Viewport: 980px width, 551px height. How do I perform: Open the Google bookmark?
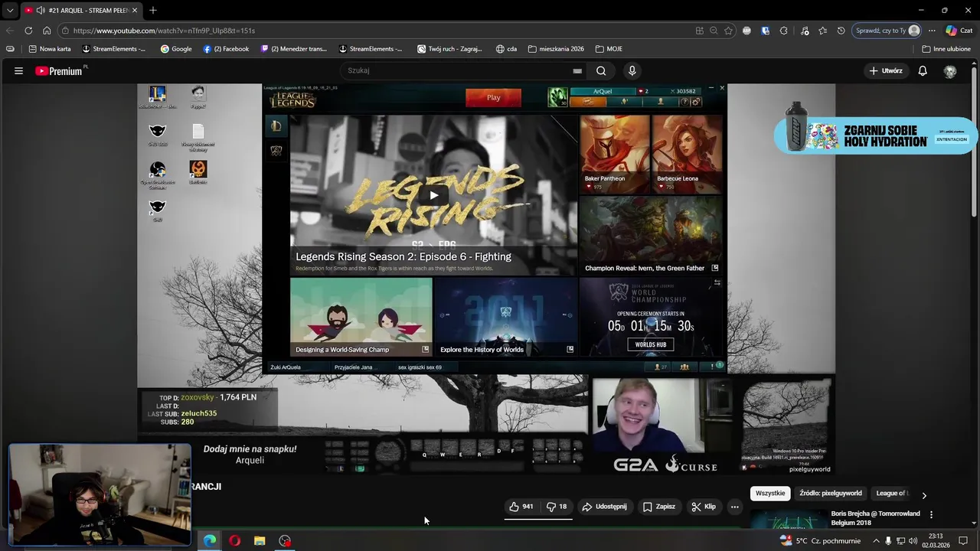click(176, 48)
